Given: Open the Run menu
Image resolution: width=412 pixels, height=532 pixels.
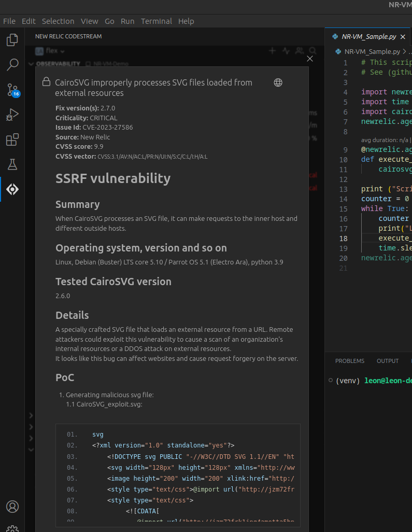Looking at the screenshot, I should pos(127,21).
